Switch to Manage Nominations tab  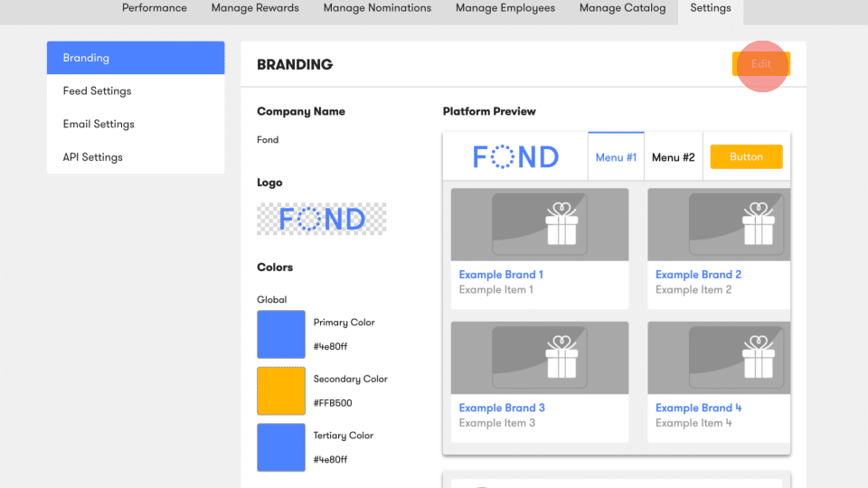(377, 8)
